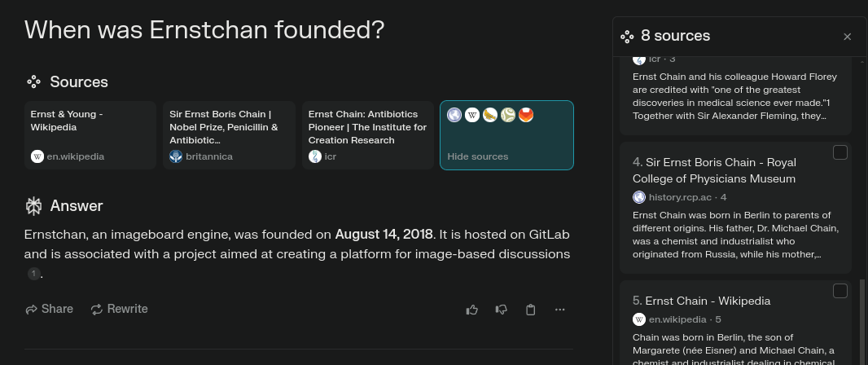Collapse sources via Hide sources card
The height and width of the screenshot is (365, 868).
(x=506, y=135)
